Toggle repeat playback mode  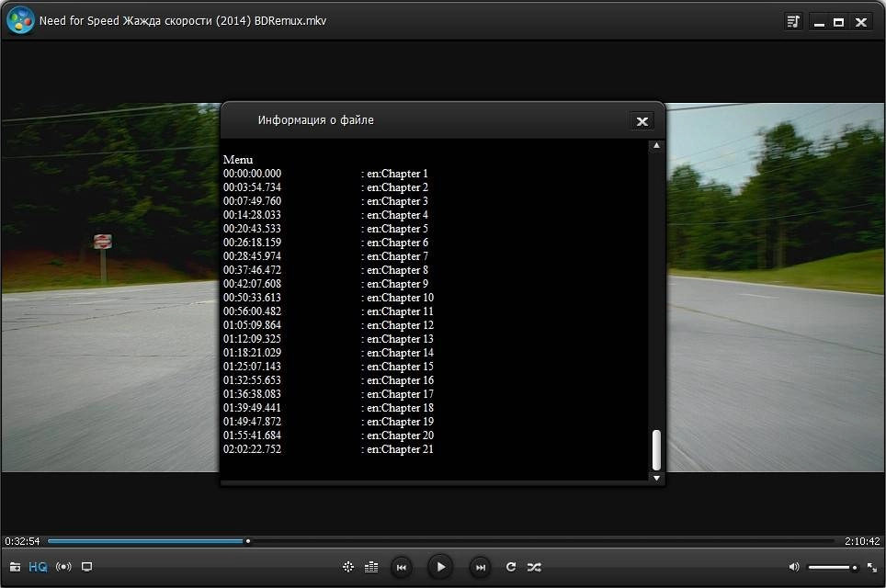[x=511, y=567]
